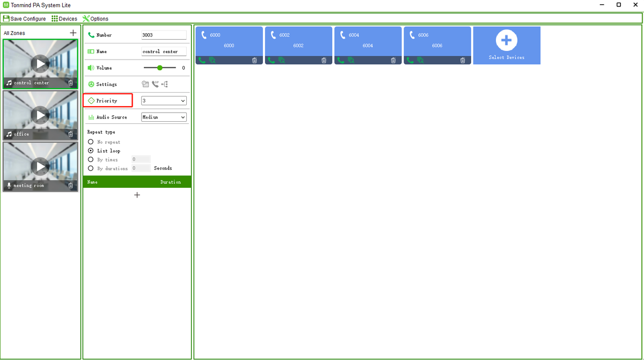This screenshot has height=360, width=644.
Task: Click Save Configure in the toolbar
Action: tap(25, 19)
